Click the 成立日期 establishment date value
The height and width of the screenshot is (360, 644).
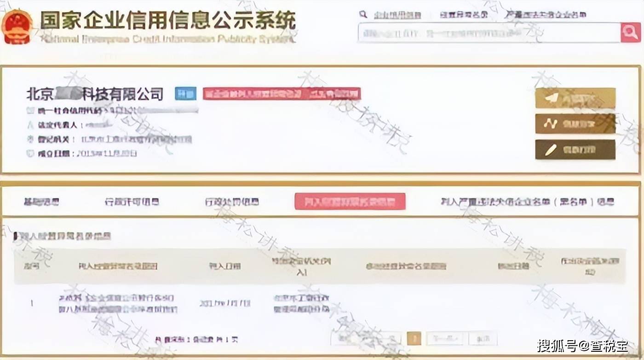106,154
